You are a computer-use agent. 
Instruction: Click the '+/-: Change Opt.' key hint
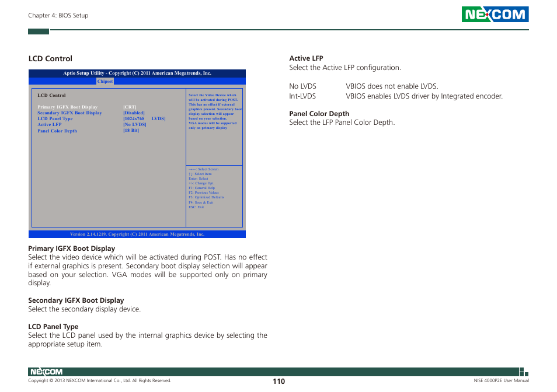coord(201,183)
